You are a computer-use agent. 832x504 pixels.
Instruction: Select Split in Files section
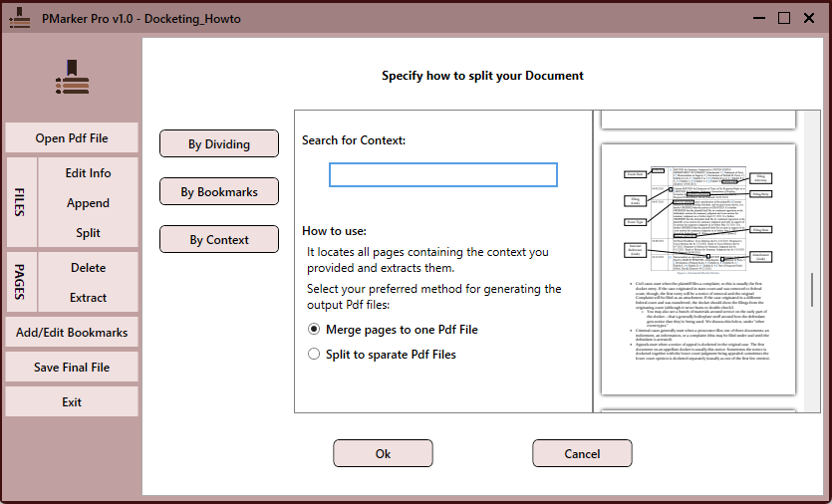point(88,233)
